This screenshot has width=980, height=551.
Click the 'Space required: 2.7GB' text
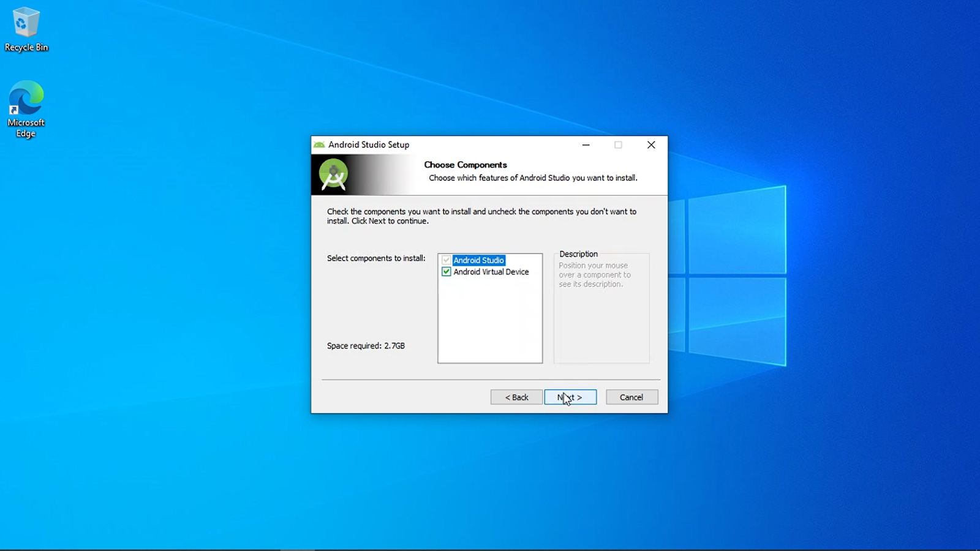(366, 346)
